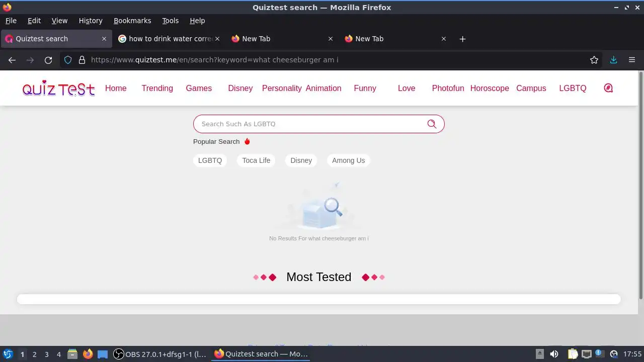Click the 17:55 clock

tap(632, 354)
